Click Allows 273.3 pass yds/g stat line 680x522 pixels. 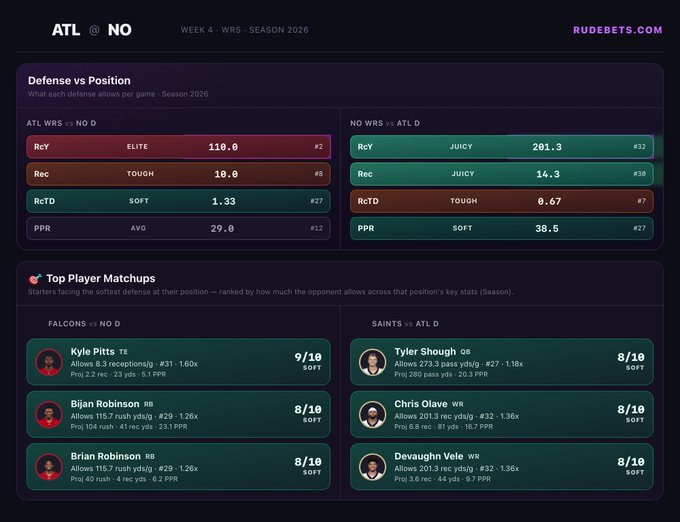[458, 364]
